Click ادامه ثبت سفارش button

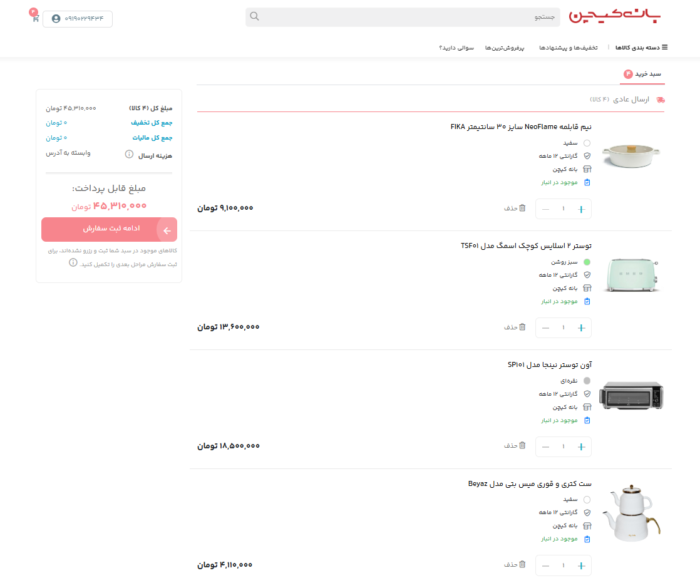pos(110,229)
